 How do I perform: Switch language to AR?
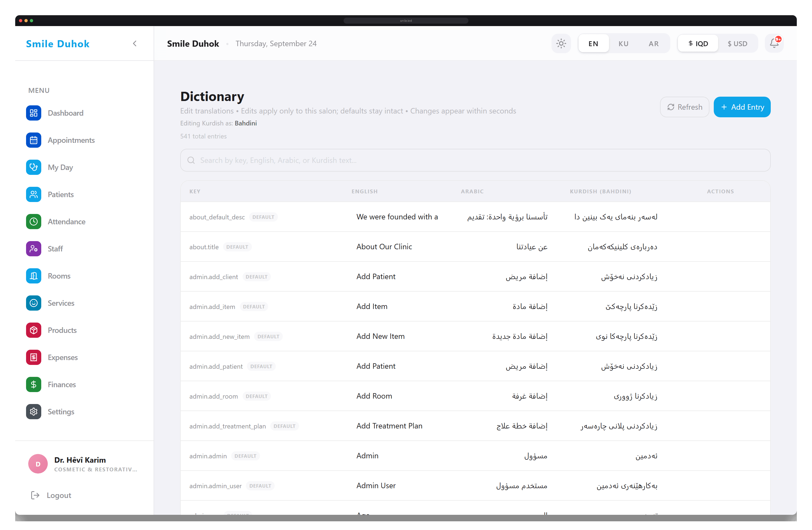coord(653,44)
